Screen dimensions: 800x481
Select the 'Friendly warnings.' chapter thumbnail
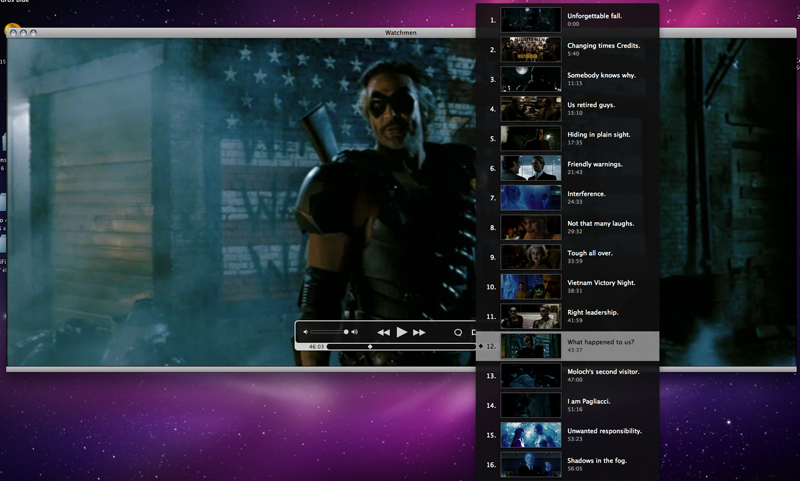pyautogui.click(x=531, y=168)
